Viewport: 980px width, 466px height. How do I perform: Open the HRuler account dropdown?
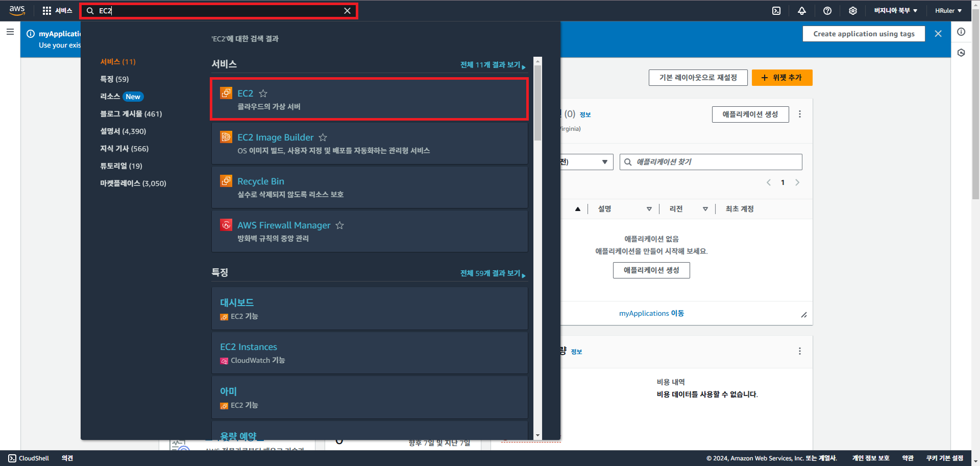pyautogui.click(x=948, y=11)
